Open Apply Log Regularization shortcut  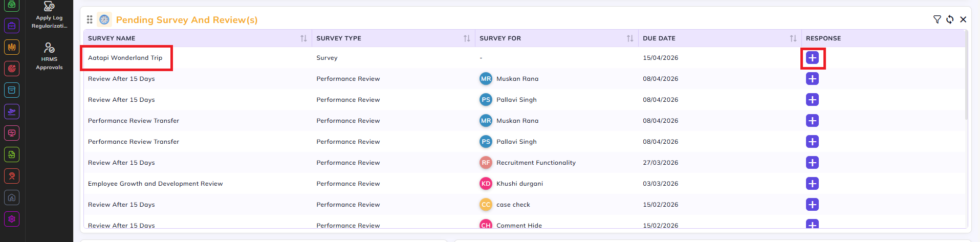coord(49,15)
